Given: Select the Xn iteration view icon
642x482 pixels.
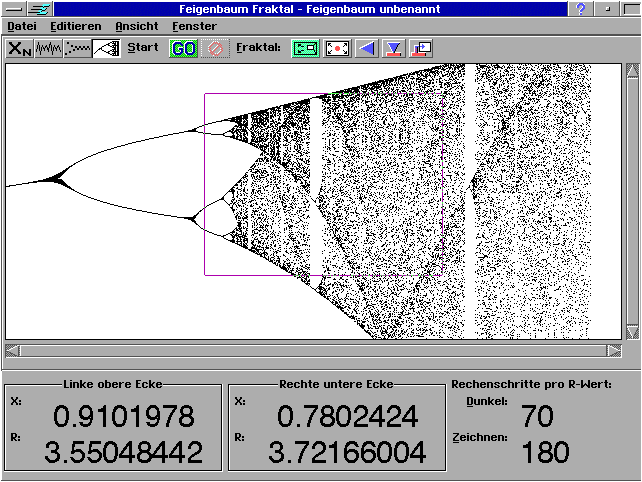Looking at the screenshot, I should [19, 48].
